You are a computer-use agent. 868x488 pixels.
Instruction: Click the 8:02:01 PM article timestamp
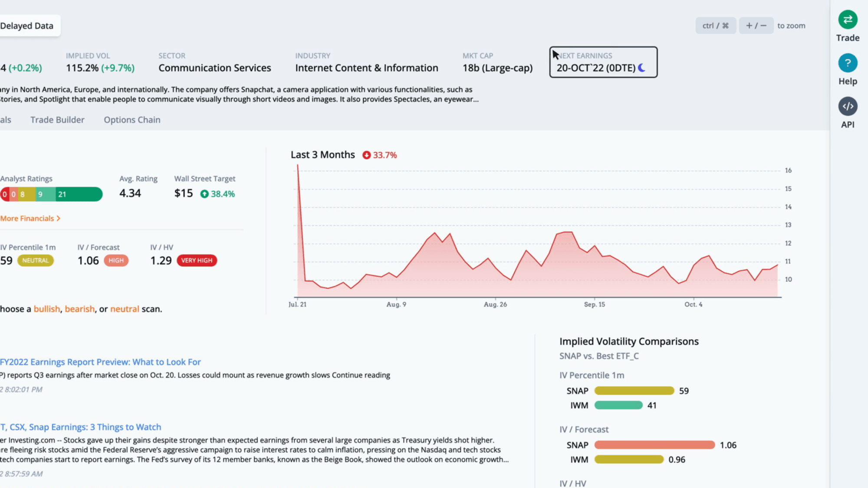click(x=22, y=390)
